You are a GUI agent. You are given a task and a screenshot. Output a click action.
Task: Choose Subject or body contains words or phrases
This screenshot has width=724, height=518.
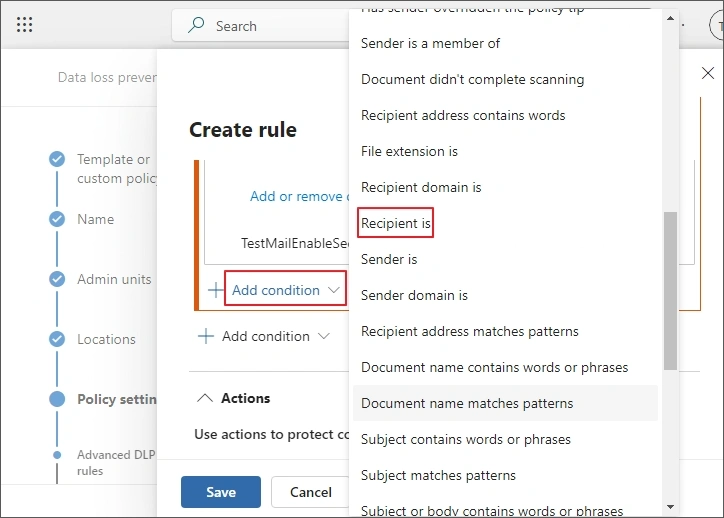(506, 510)
